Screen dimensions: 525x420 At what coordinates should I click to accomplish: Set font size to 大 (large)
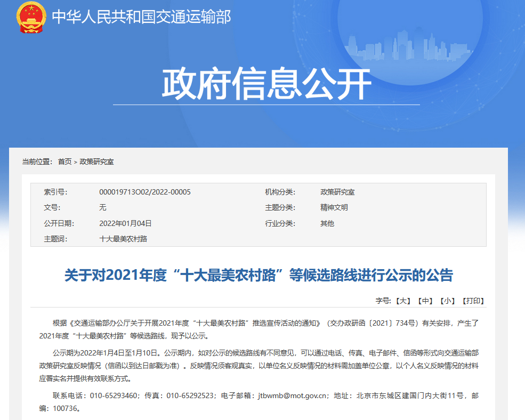click(x=403, y=301)
